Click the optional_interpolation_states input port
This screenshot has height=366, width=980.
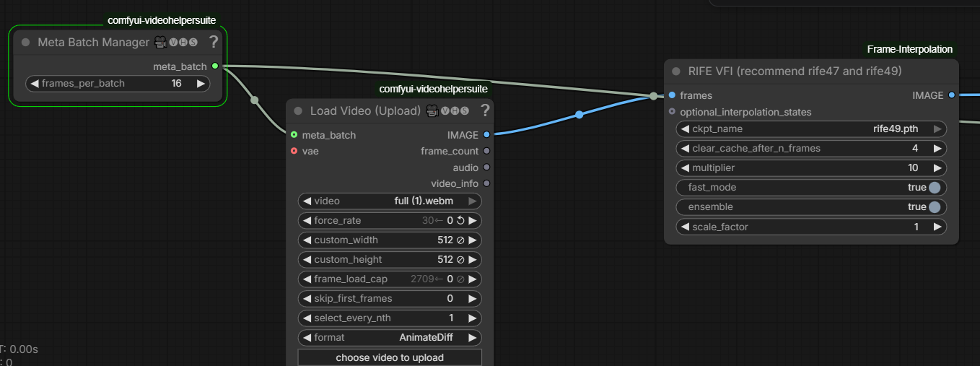click(x=672, y=112)
